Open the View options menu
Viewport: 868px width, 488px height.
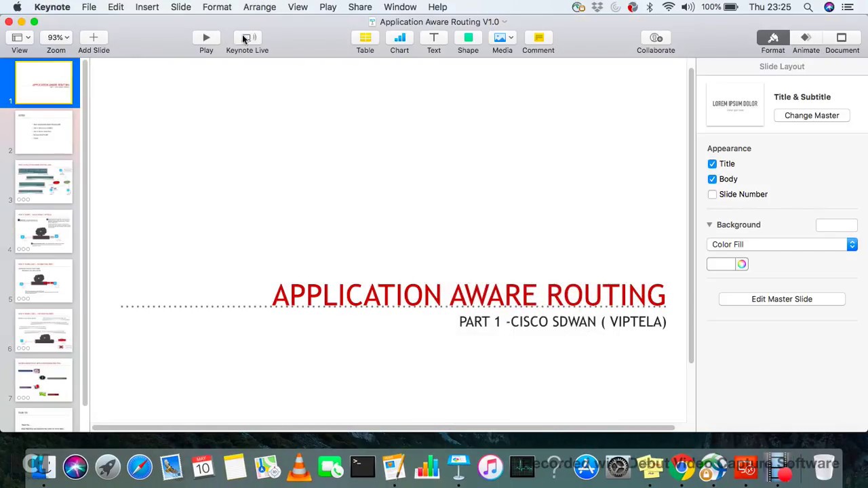click(x=20, y=38)
